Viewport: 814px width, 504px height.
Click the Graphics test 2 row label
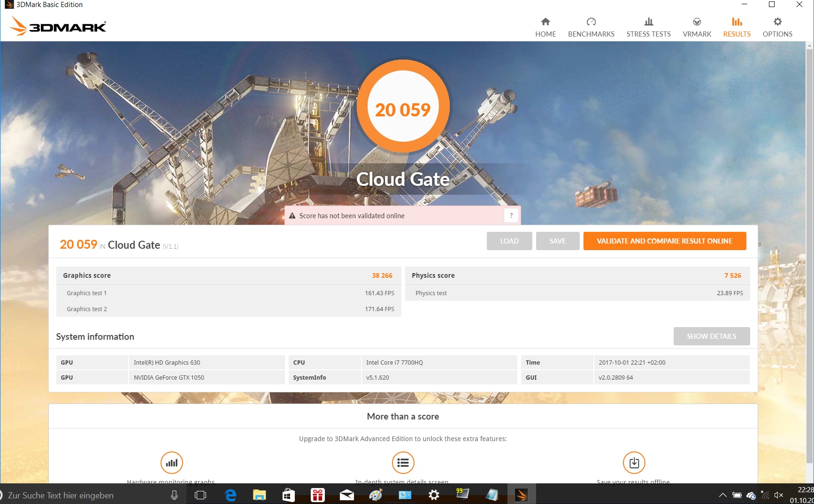point(87,309)
